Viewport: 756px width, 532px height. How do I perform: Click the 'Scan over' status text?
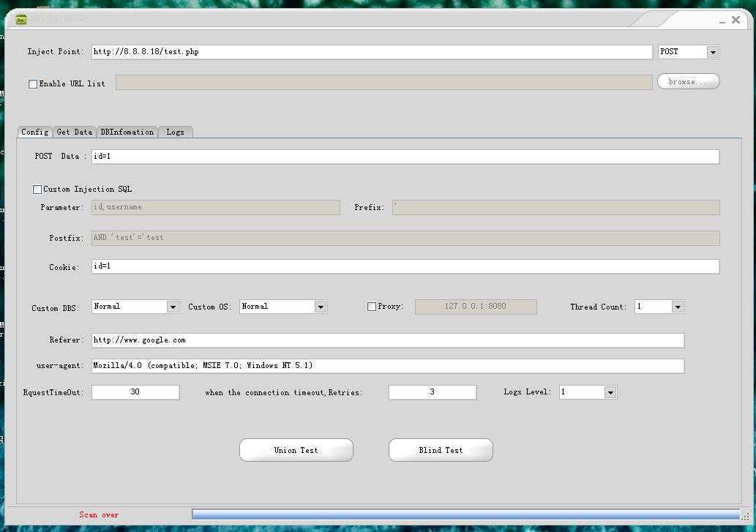point(99,514)
